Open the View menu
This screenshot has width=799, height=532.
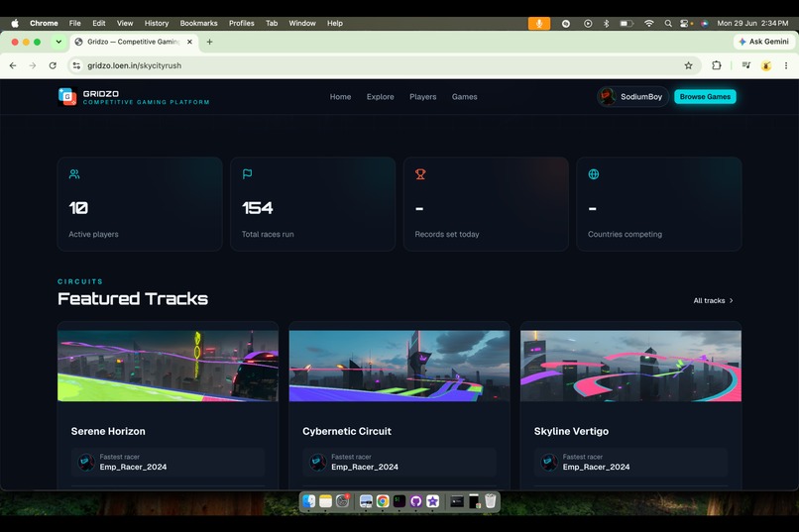click(125, 24)
